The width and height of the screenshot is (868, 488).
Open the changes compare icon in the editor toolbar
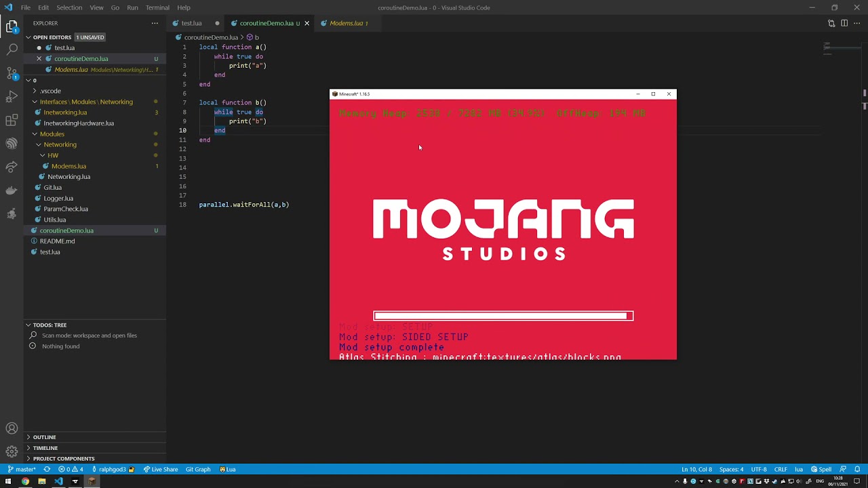831,23
